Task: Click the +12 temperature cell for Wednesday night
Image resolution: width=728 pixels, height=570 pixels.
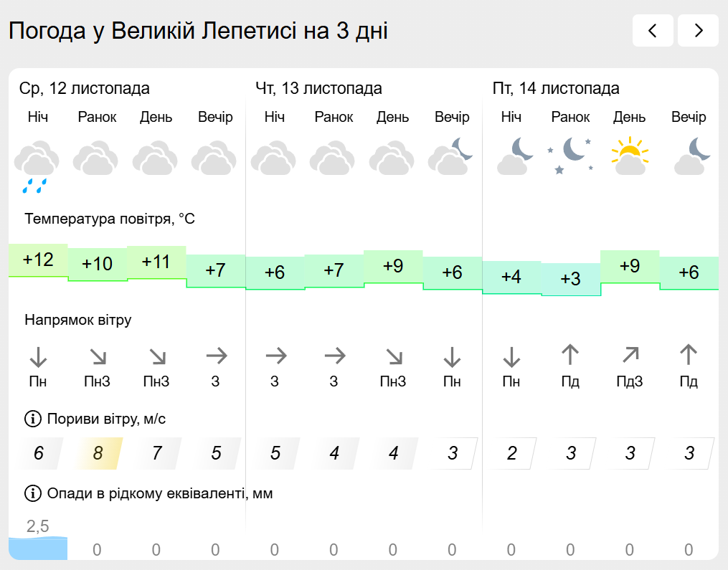Action: click(x=38, y=260)
